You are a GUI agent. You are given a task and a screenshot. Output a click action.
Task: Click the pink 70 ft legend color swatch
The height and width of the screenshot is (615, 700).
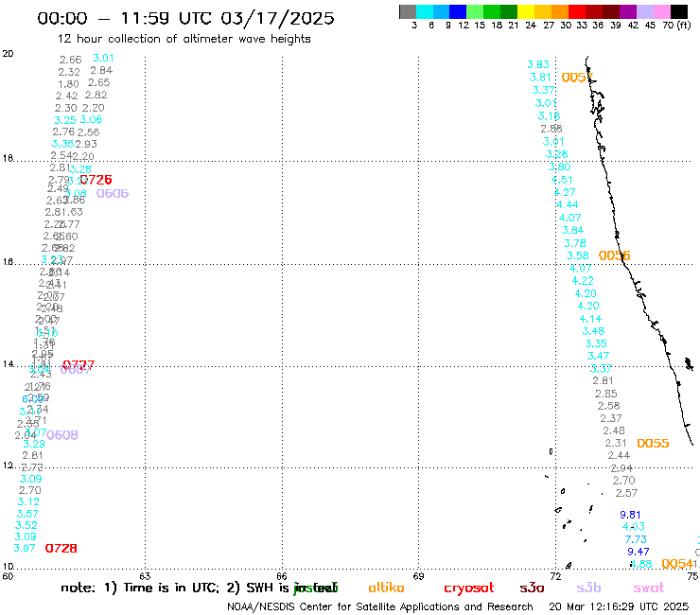click(661, 11)
